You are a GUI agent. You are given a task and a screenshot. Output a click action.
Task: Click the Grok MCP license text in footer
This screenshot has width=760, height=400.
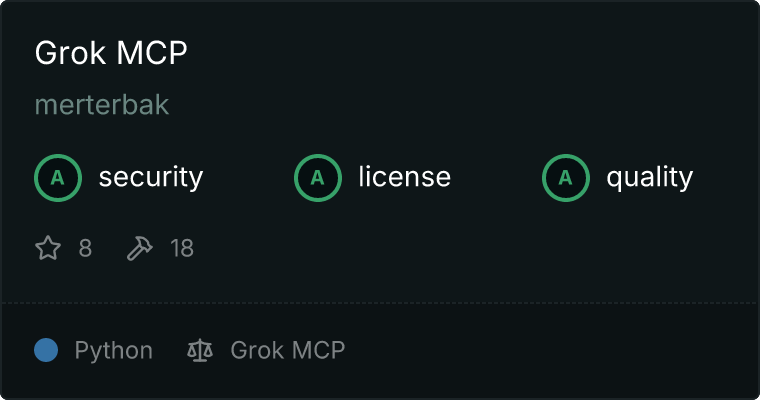(x=287, y=350)
